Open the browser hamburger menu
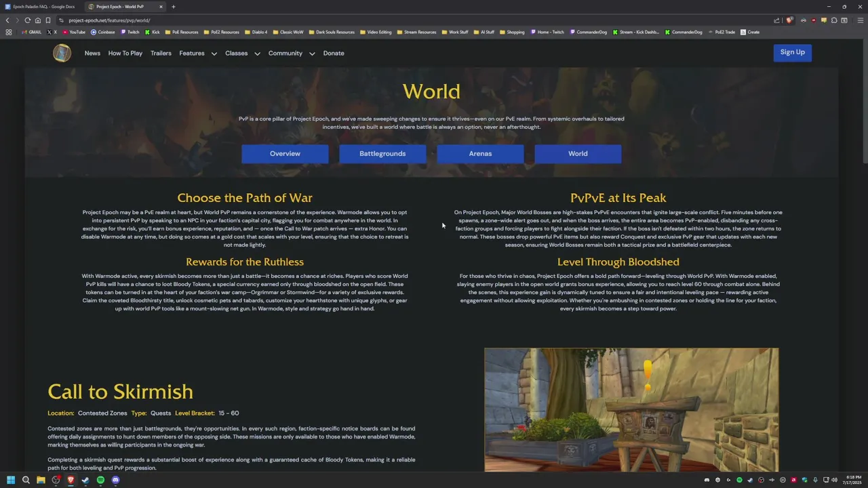The width and height of the screenshot is (868, 488). [x=860, y=20]
